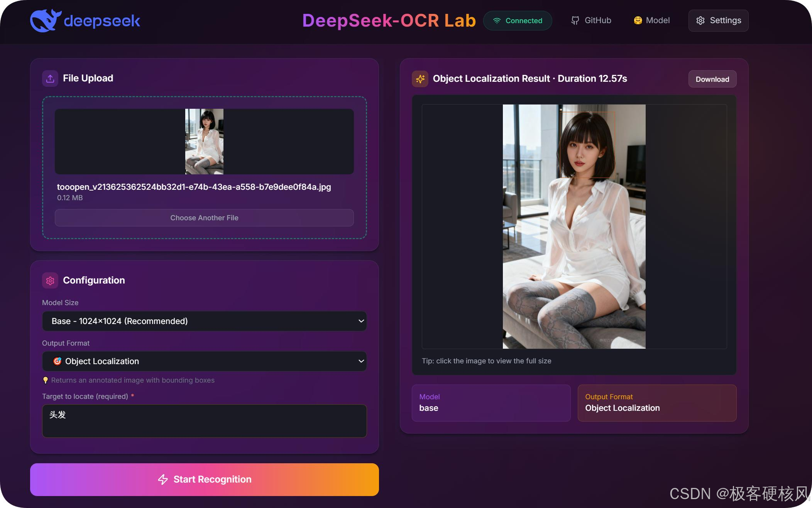
Task: Click the chevron arrow on Object Localization select
Action: (x=361, y=361)
